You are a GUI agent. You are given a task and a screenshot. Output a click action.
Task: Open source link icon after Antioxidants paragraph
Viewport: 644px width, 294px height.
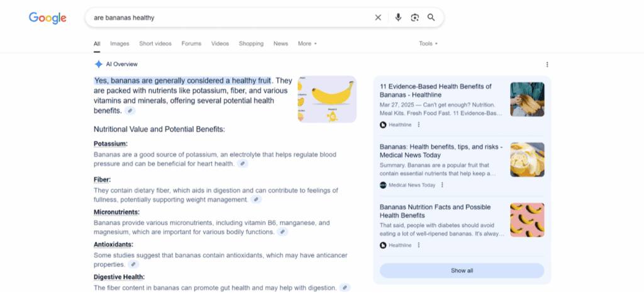[133, 264]
